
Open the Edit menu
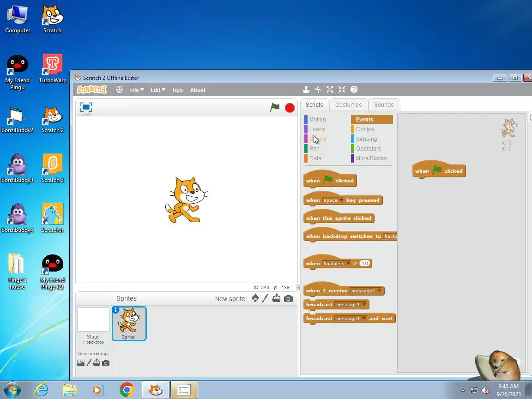coord(158,90)
